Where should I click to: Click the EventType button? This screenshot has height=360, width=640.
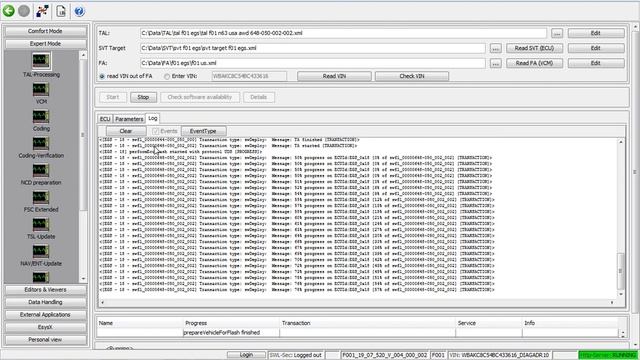click(x=203, y=131)
